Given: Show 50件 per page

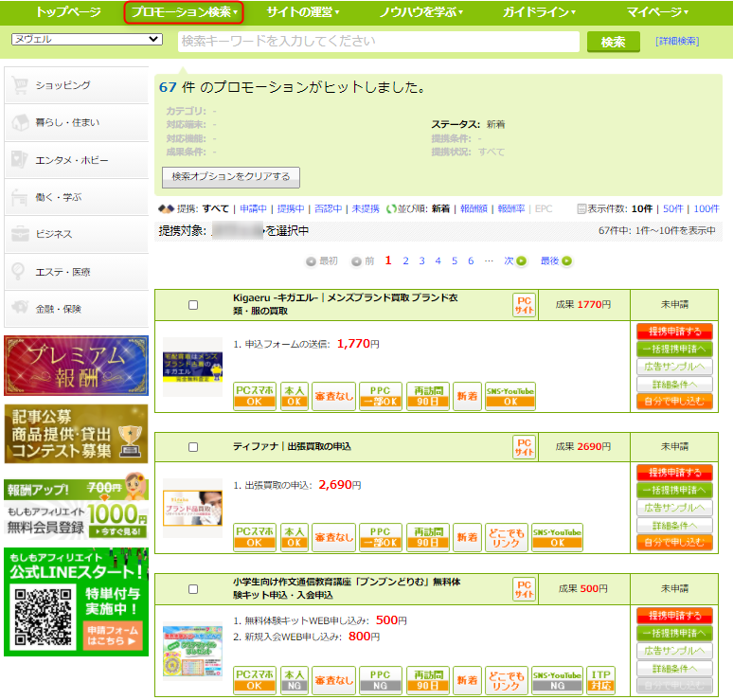Looking at the screenshot, I should tap(672, 209).
